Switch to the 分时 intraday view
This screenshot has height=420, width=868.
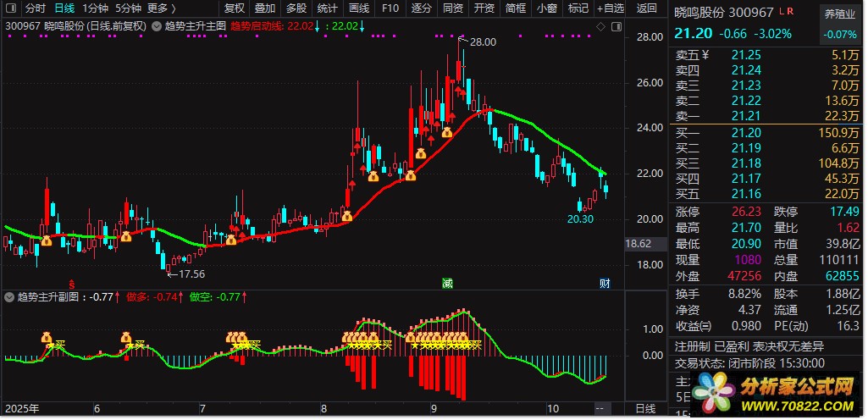point(36,8)
